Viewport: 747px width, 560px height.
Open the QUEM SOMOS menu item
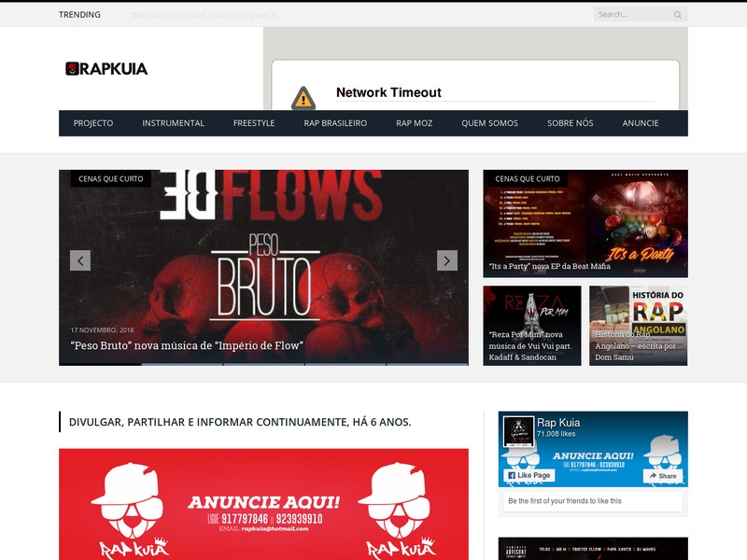tap(489, 123)
